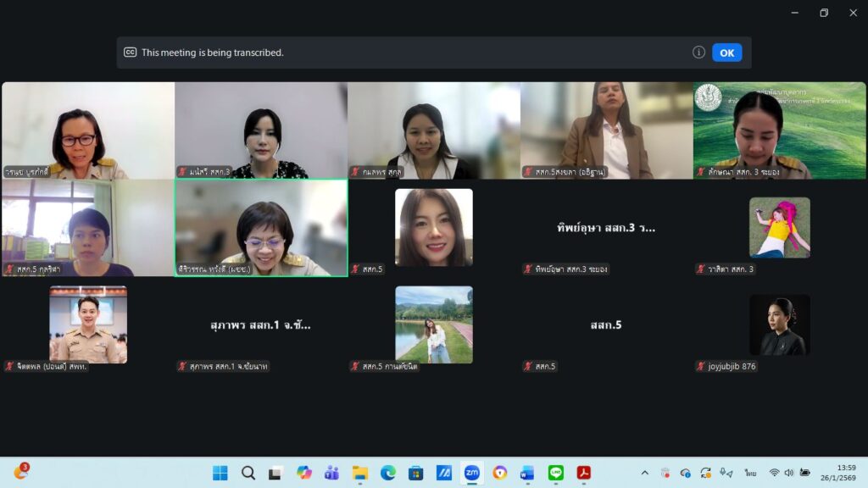Open Microsoft Teams taskbar icon
The image size is (868, 488).
pyautogui.click(x=331, y=473)
